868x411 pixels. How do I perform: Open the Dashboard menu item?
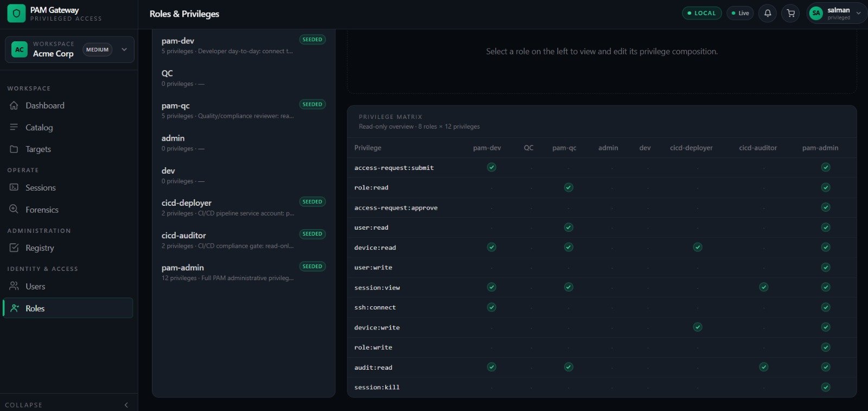68,105
